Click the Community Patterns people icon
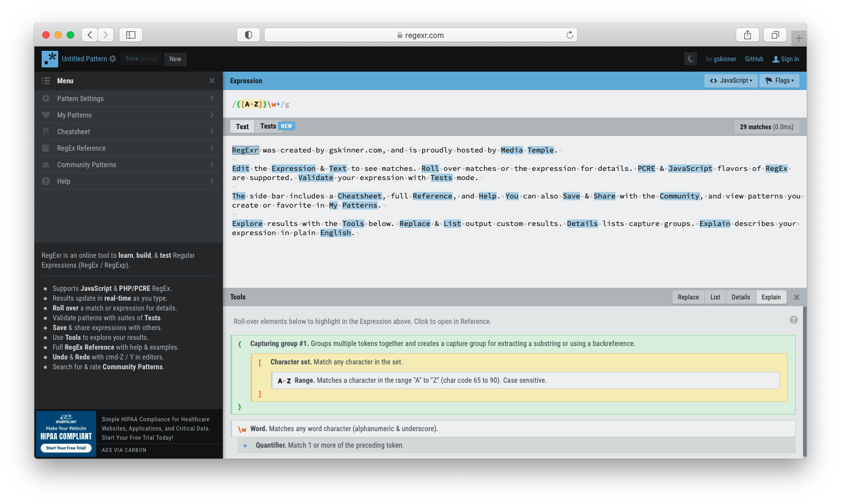 click(x=46, y=165)
